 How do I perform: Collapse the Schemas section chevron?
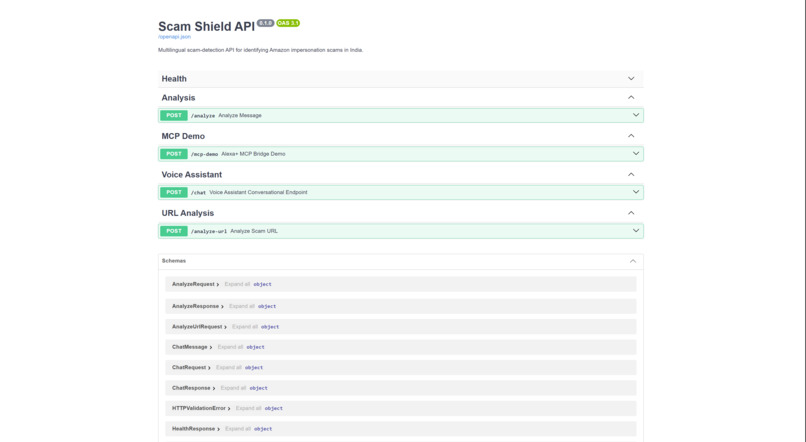point(633,261)
